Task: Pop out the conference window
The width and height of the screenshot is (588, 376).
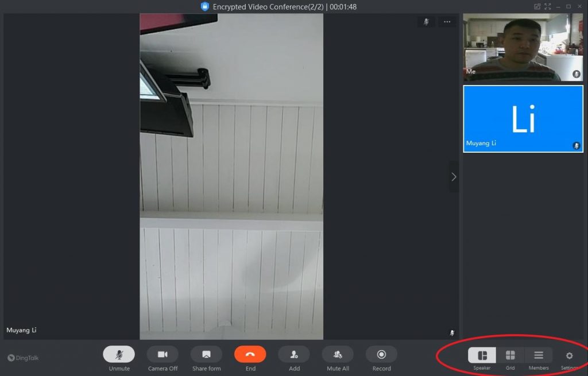Action: (x=537, y=6)
